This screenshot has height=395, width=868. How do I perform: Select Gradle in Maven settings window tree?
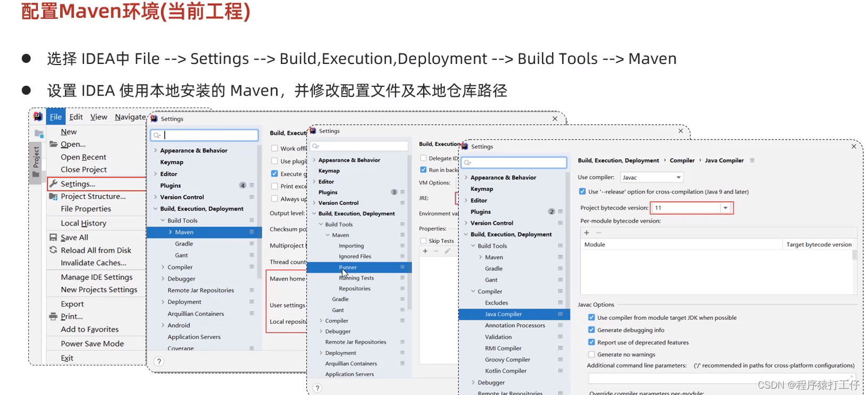(x=184, y=244)
